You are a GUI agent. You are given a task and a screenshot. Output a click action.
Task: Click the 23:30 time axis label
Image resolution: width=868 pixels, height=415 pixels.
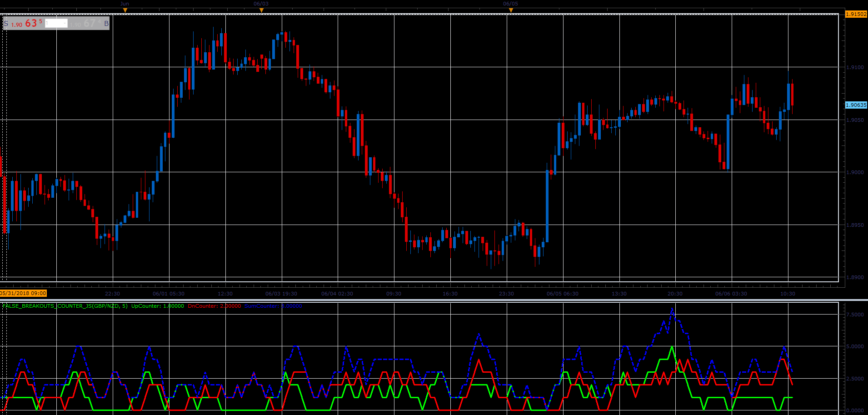506,294
